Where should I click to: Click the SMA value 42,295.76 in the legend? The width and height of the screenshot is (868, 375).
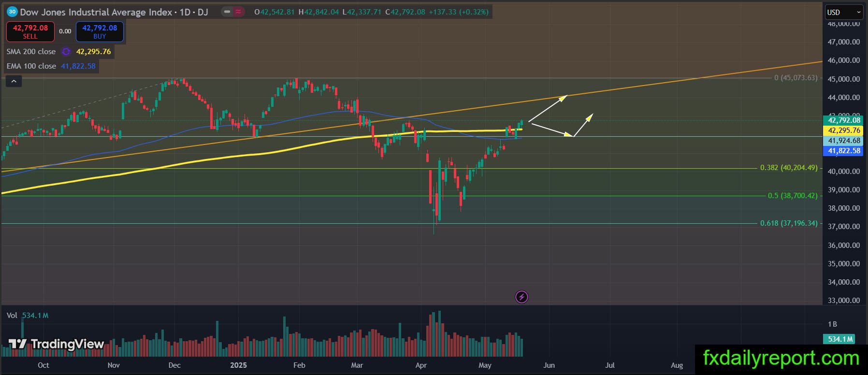coord(94,52)
